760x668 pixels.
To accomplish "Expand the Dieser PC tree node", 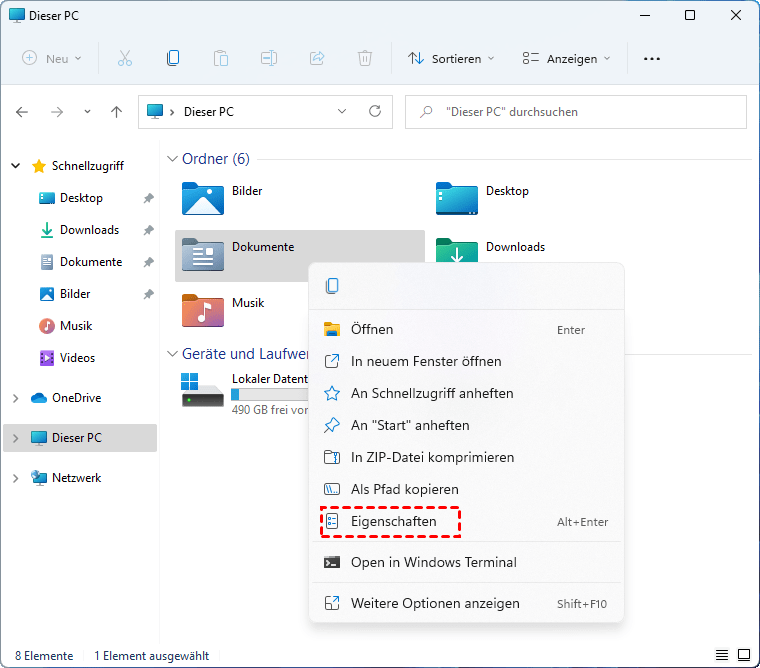I will [x=16, y=438].
